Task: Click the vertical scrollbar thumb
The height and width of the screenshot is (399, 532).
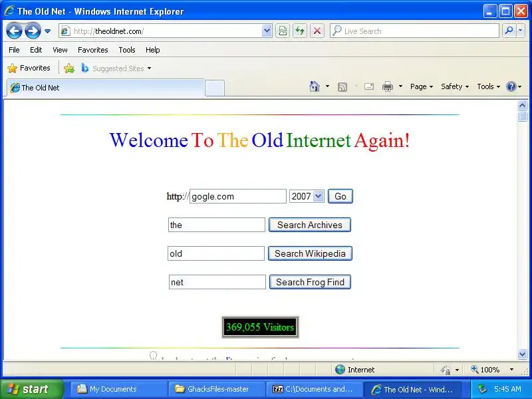Action: point(523,116)
